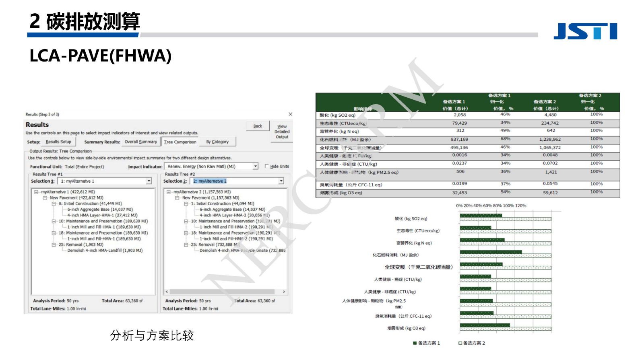Click the 全球变暖 chart axis label

coord(419,267)
